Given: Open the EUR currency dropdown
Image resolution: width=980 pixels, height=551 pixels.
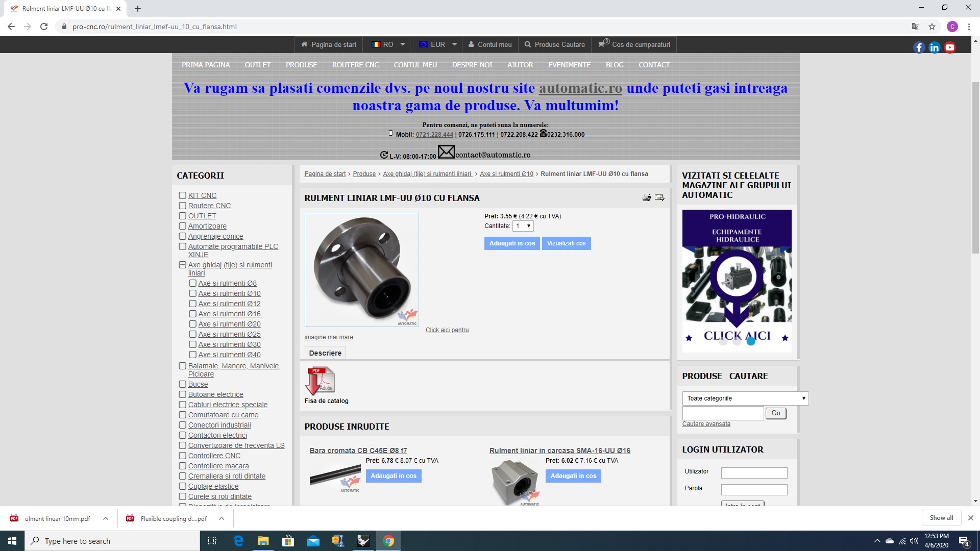Looking at the screenshot, I should [x=438, y=44].
